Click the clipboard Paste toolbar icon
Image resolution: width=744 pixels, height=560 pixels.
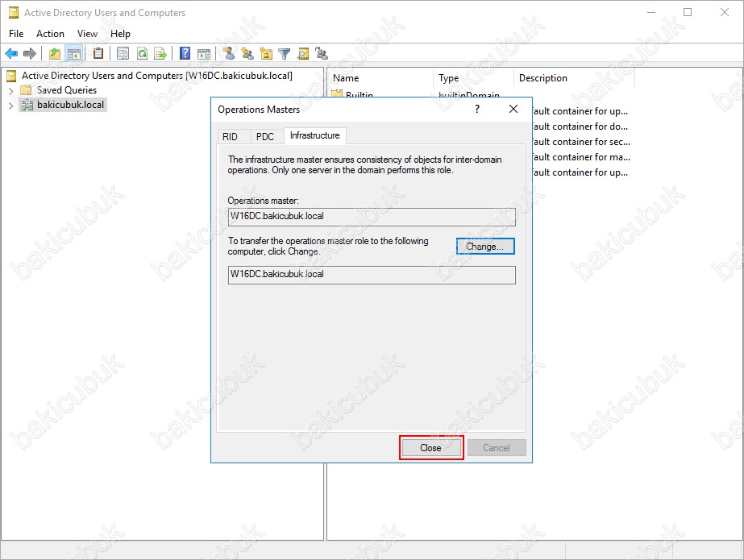tap(98, 53)
